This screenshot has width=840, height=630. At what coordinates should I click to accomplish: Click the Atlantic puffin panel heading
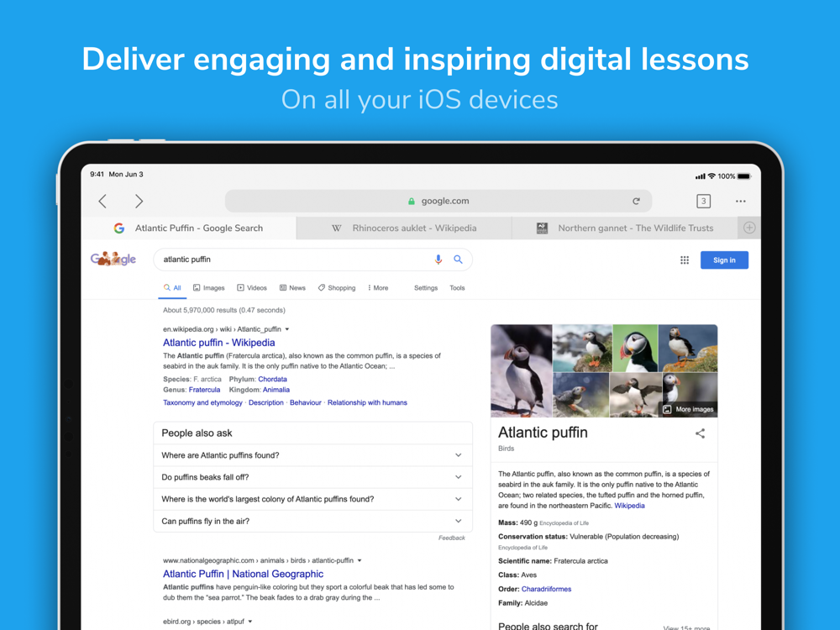pyautogui.click(x=543, y=433)
